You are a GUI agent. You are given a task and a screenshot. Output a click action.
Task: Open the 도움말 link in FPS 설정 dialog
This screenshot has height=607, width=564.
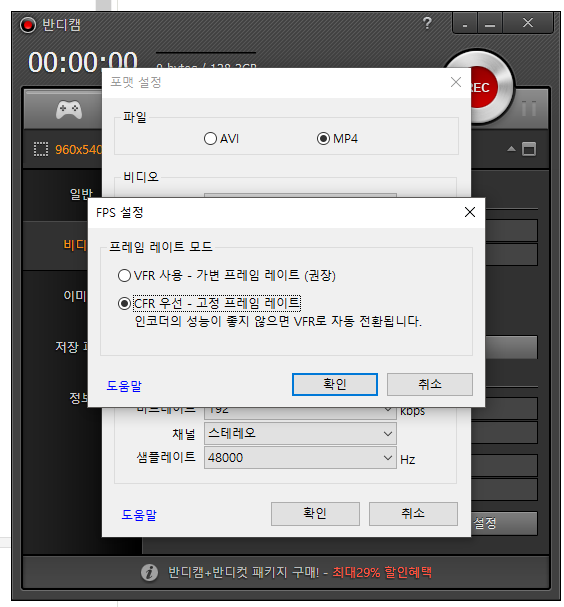(124, 386)
